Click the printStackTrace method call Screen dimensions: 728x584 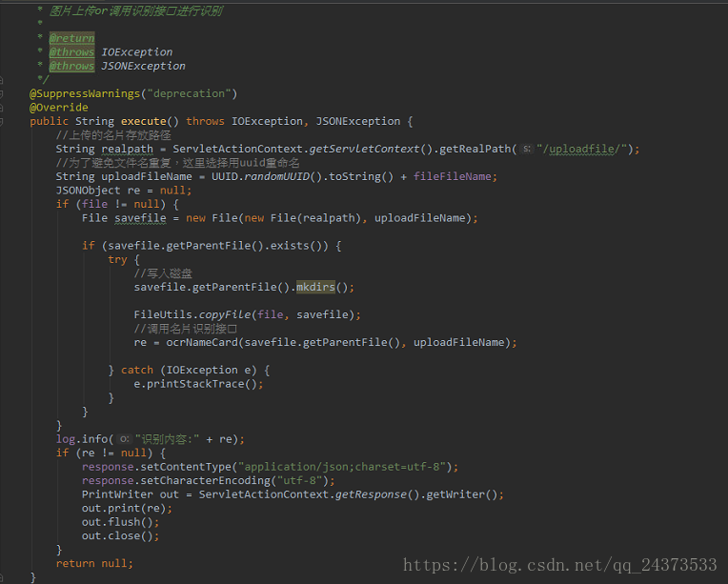pyautogui.click(x=195, y=384)
